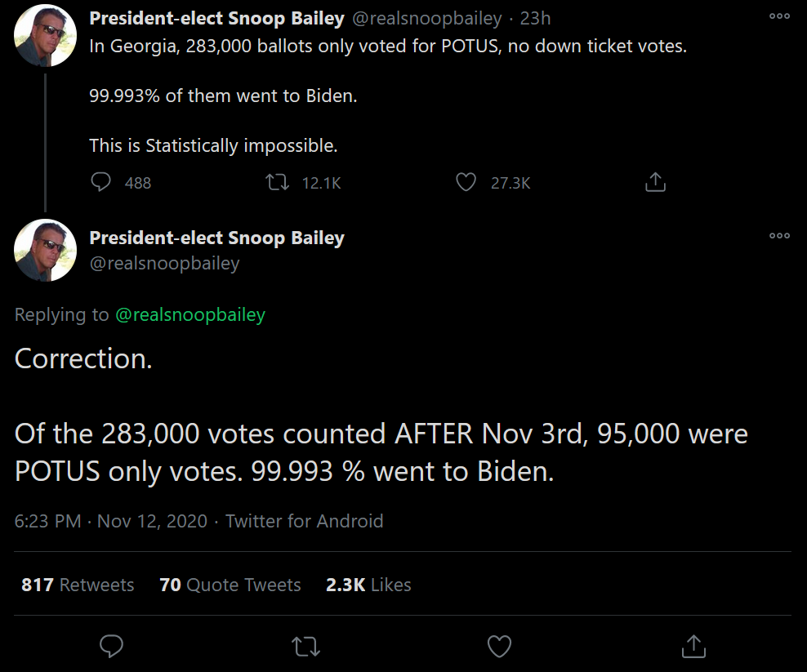
Task: Share the first tweet via share icon
Action: (655, 182)
